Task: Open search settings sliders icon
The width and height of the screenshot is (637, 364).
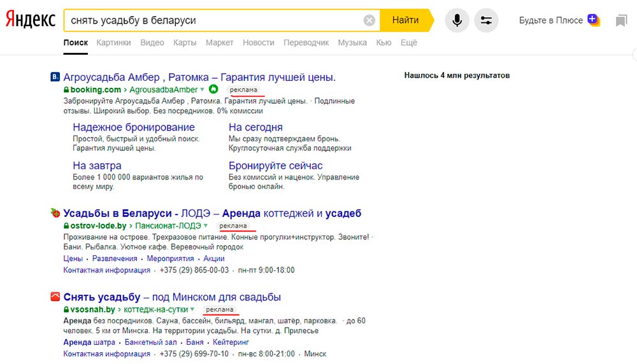Action: pyautogui.click(x=486, y=20)
